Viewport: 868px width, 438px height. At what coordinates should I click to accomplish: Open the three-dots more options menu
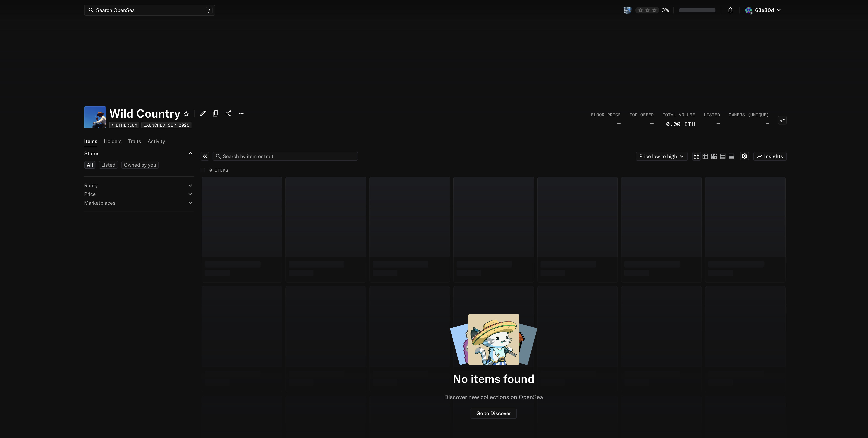(241, 114)
